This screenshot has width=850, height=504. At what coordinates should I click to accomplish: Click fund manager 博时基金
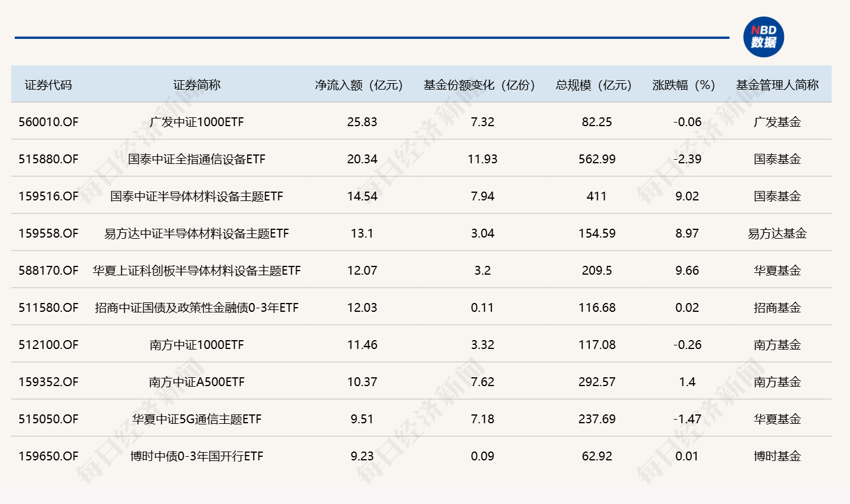[777, 456]
